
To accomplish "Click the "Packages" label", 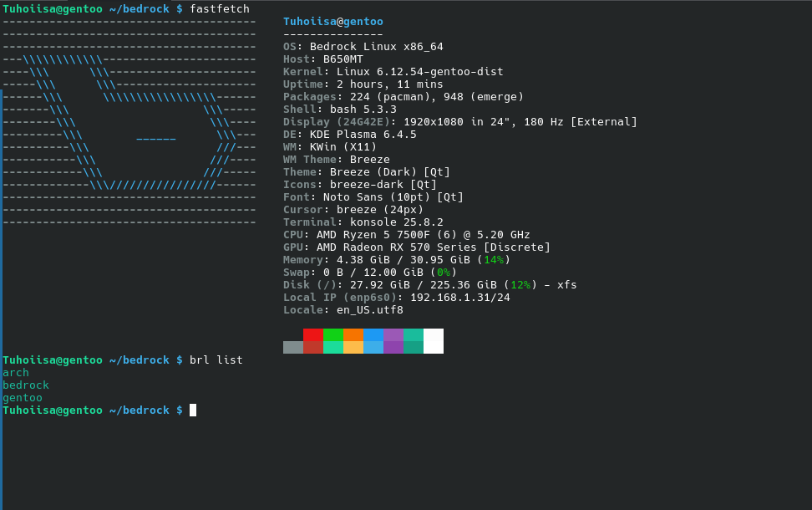I will (x=310, y=96).
